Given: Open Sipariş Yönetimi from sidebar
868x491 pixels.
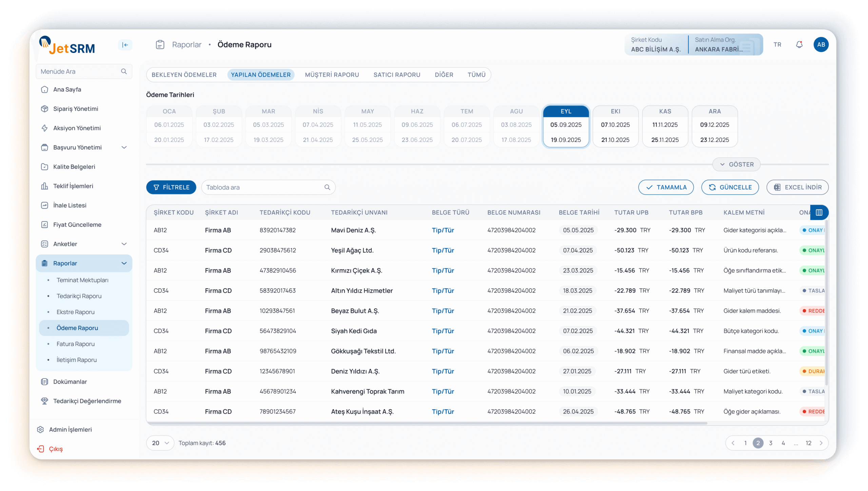Looking at the screenshot, I should (x=75, y=109).
